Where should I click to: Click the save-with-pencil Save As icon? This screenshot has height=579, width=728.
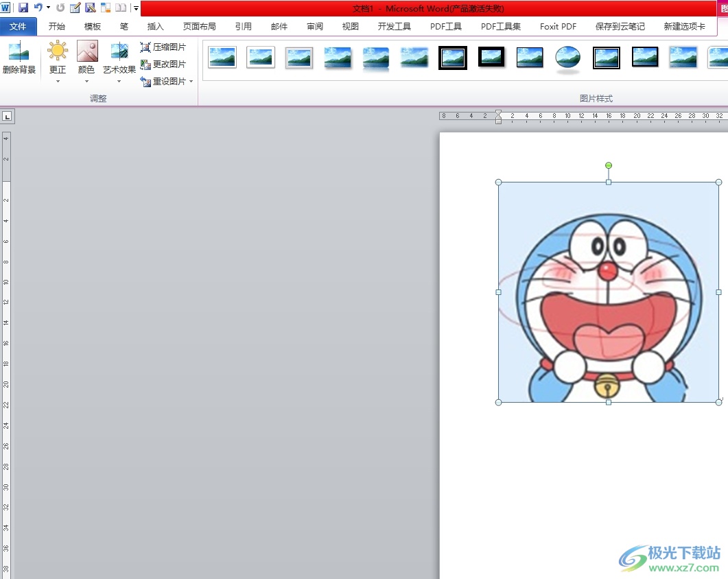click(91, 8)
